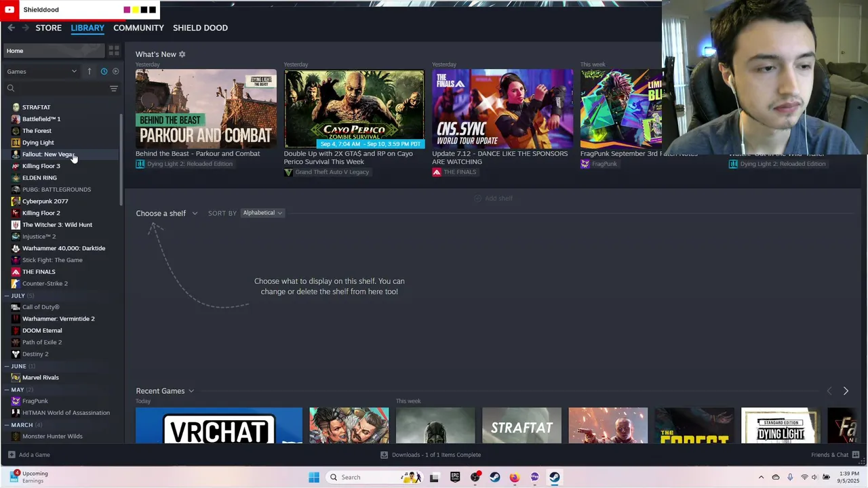Click the STRAFTAT game icon in sidebar
The height and width of the screenshot is (488, 868).
pos(16,107)
